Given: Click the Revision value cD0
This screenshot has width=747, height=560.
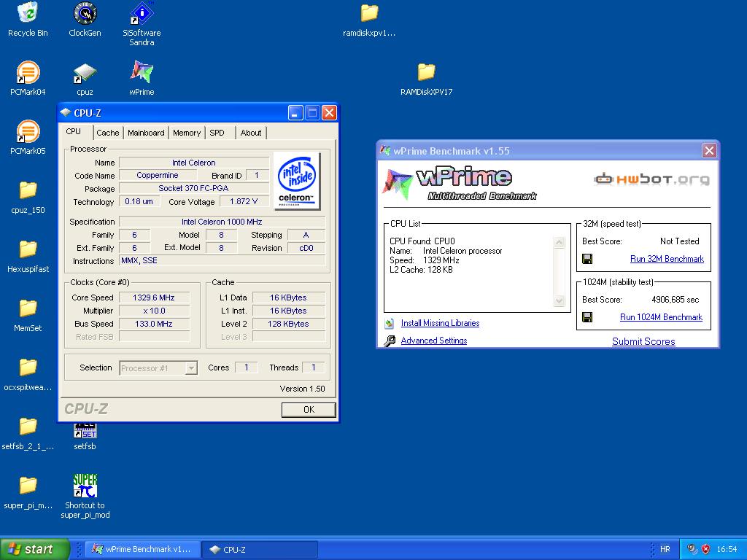Looking at the screenshot, I should coord(306,248).
